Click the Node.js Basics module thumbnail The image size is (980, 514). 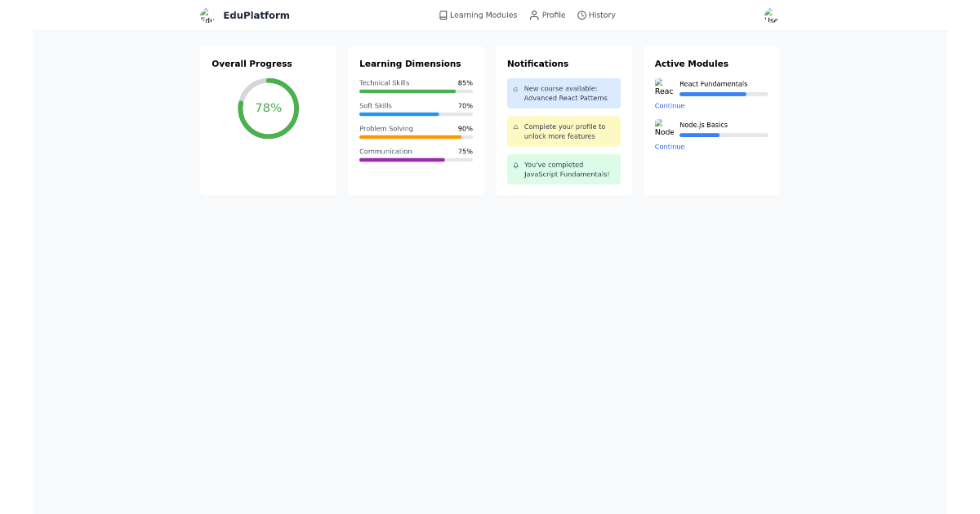pyautogui.click(x=664, y=128)
